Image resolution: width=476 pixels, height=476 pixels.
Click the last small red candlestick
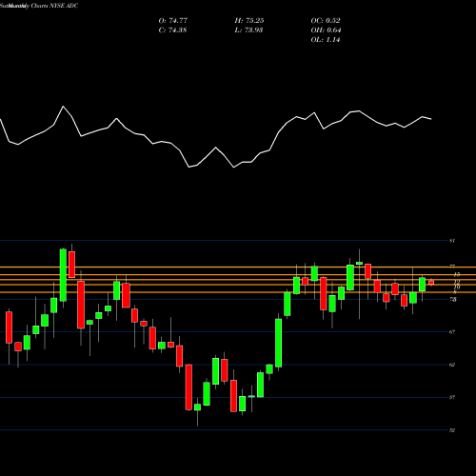[x=431, y=283]
